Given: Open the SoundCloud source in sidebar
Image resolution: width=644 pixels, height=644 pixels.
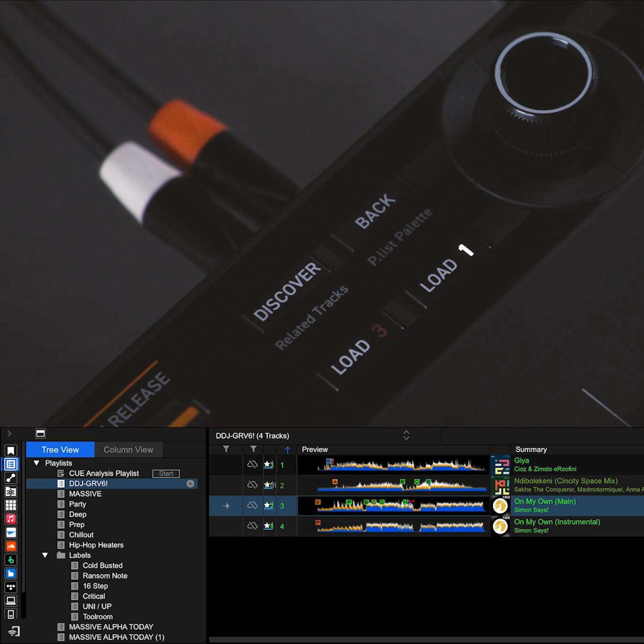Looking at the screenshot, I should click(x=11, y=546).
